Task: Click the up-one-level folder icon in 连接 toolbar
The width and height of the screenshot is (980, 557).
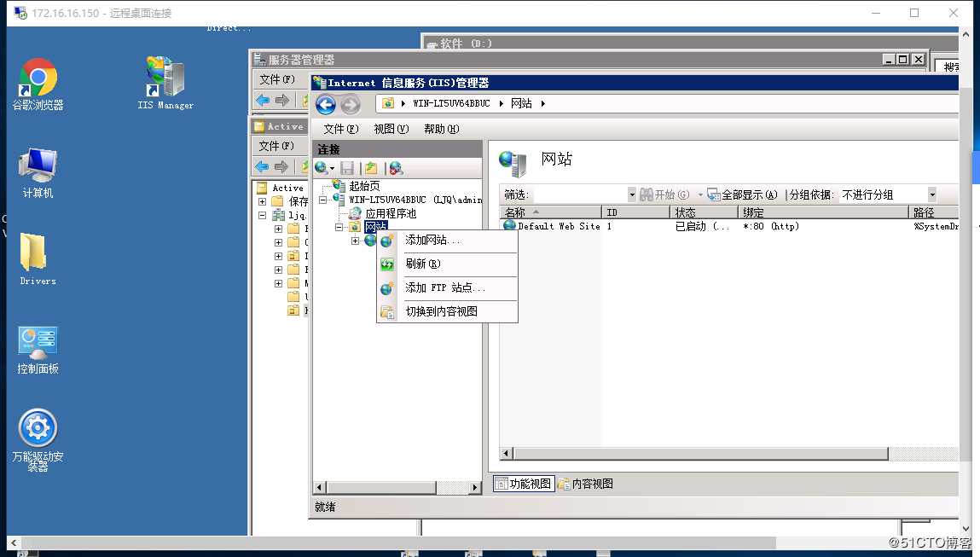Action: [371, 167]
